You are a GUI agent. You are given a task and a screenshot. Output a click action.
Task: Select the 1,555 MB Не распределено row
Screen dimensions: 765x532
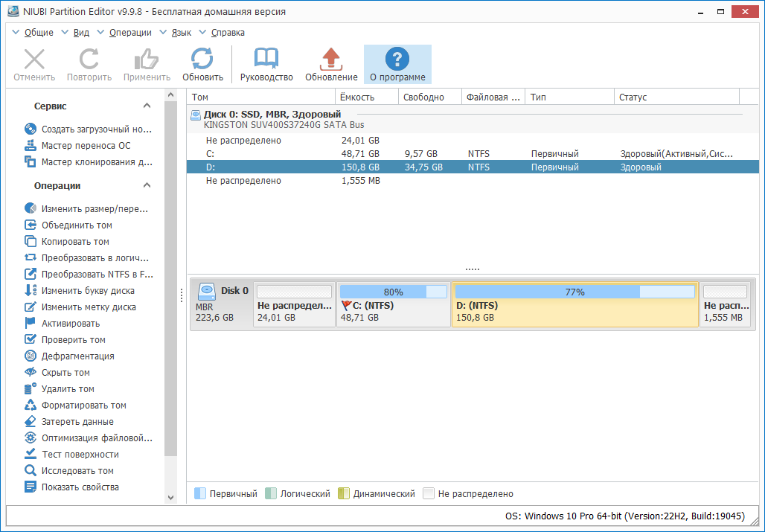pos(473,180)
